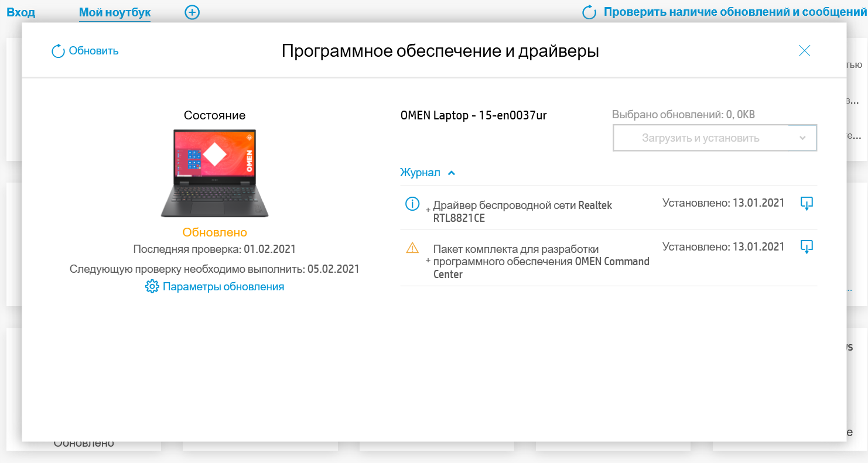Click warning icon for OMEN Command Center package
The width and height of the screenshot is (868, 463).
click(412, 248)
